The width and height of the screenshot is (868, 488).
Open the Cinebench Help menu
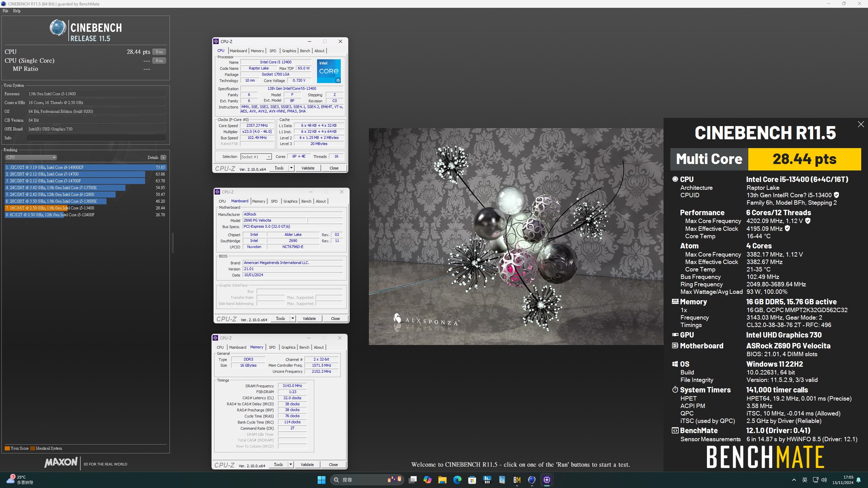click(17, 11)
